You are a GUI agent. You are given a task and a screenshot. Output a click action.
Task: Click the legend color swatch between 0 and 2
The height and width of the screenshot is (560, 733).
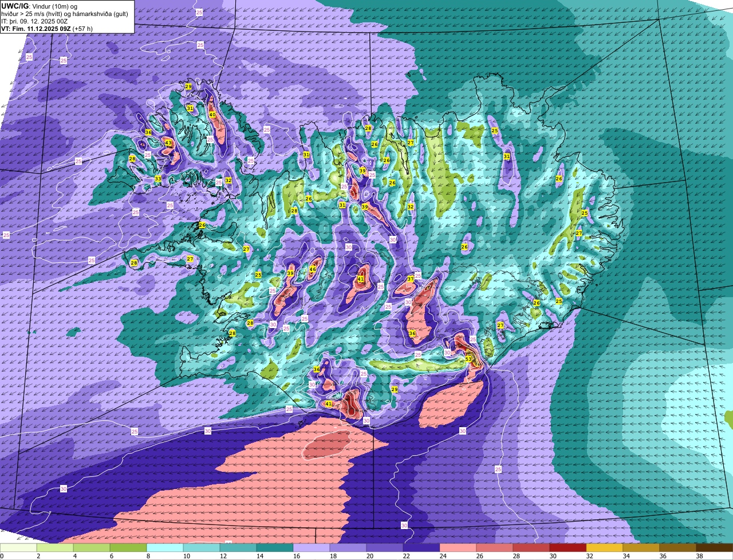pyautogui.click(x=18, y=547)
